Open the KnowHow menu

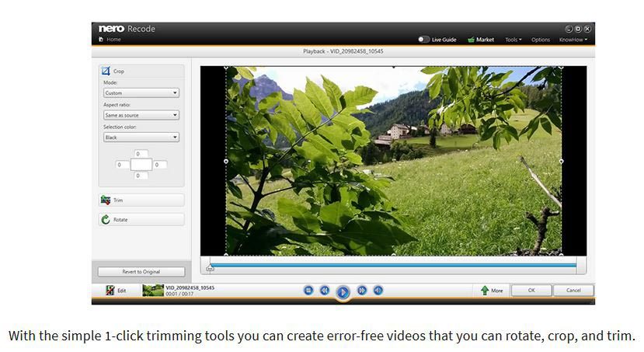point(573,40)
